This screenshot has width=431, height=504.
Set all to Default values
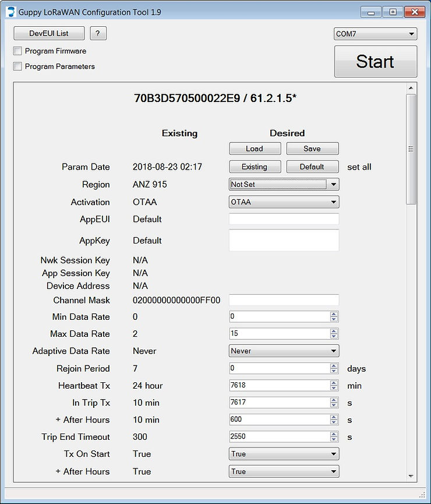point(312,167)
